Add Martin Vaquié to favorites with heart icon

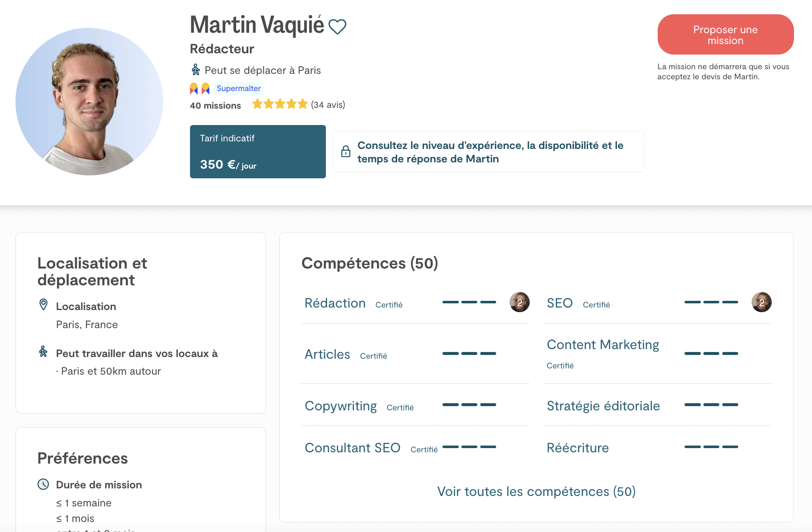[x=337, y=27]
